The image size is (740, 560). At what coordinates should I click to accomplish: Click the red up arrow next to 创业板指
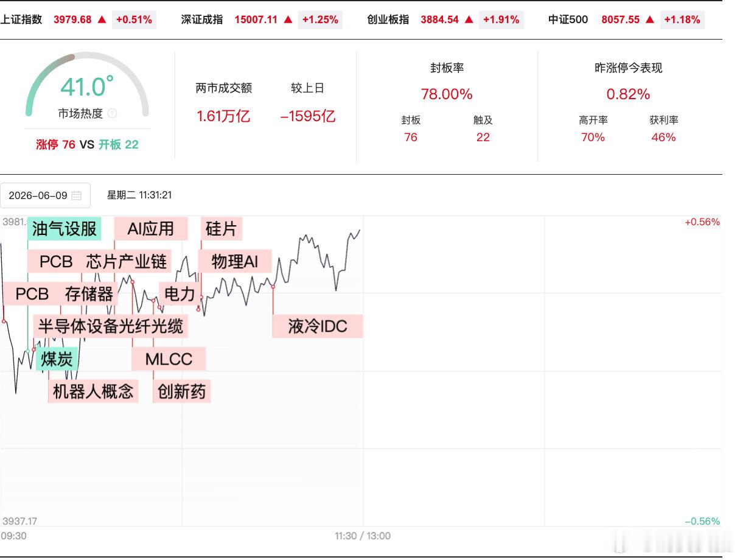[469, 19]
